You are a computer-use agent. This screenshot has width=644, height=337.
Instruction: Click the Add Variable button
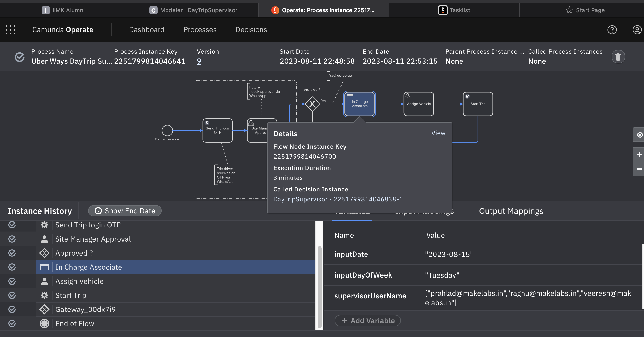[x=368, y=321]
